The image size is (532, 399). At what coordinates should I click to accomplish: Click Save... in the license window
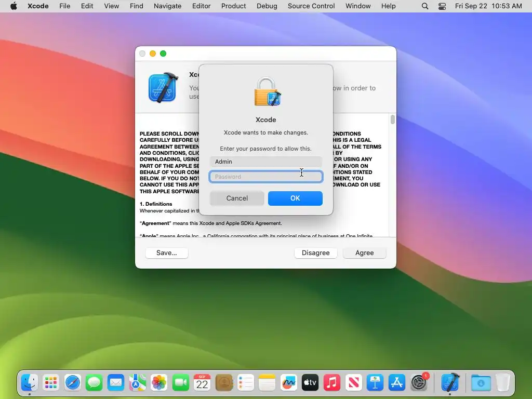(x=167, y=253)
